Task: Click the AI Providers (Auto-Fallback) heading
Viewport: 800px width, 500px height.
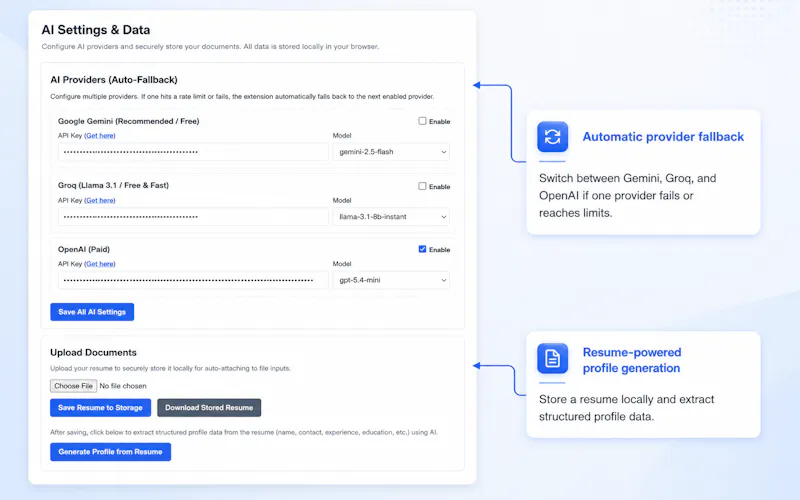Action: tap(114, 80)
